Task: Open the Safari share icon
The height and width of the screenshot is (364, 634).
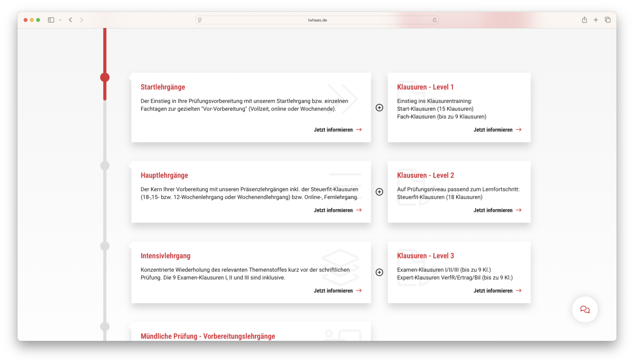Action: pyautogui.click(x=584, y=20)
